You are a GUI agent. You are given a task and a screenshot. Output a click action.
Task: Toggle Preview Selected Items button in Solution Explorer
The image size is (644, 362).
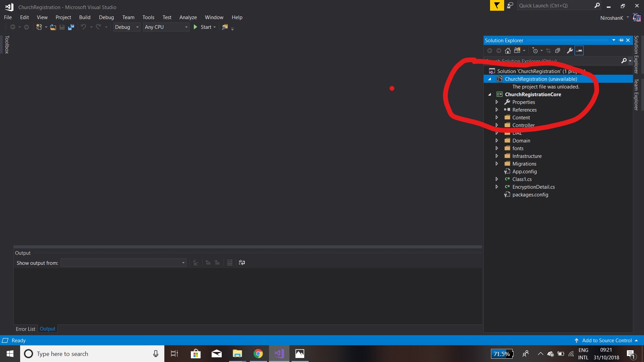coord(579,51)
